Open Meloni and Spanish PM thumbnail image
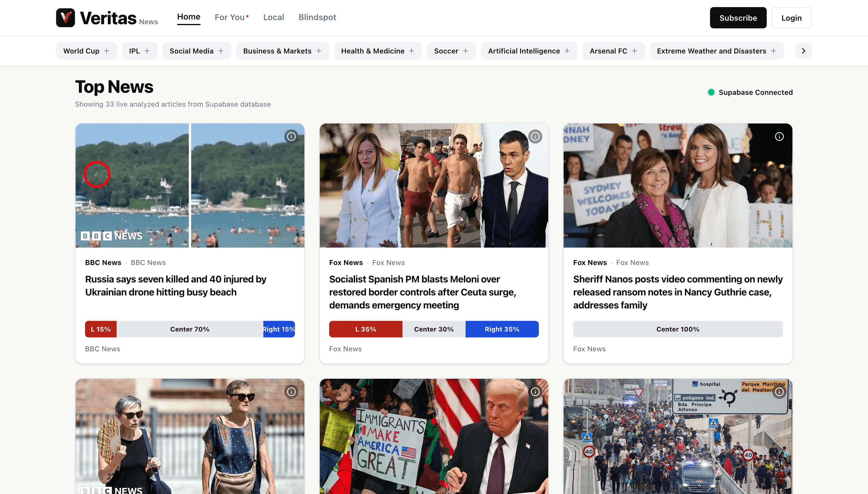The height and width of the screenshot is (494, 868). (x=434, y=186)
